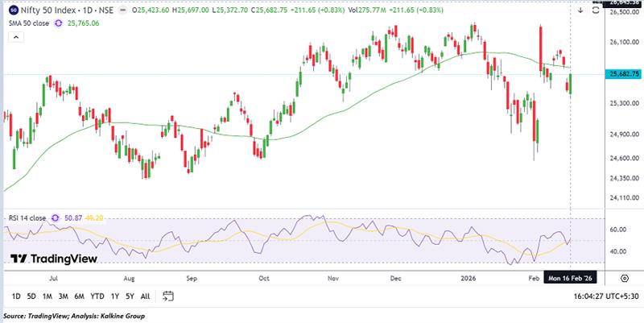This screenshot has width=644, height=323.
Task: Switch to the 5D time range
Action: tap(31, 296)
